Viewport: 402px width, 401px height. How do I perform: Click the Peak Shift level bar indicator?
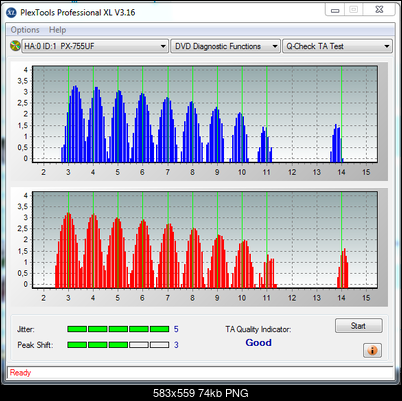pos(118,345)
